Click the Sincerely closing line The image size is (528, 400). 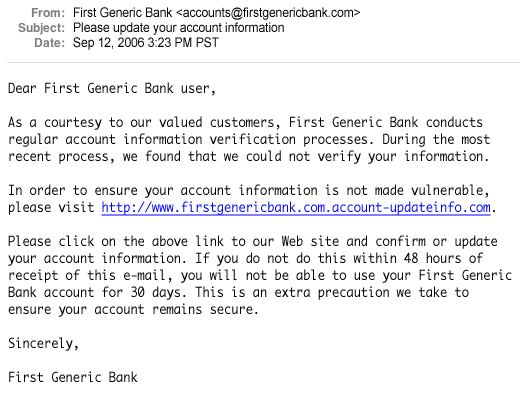[43, 344]
